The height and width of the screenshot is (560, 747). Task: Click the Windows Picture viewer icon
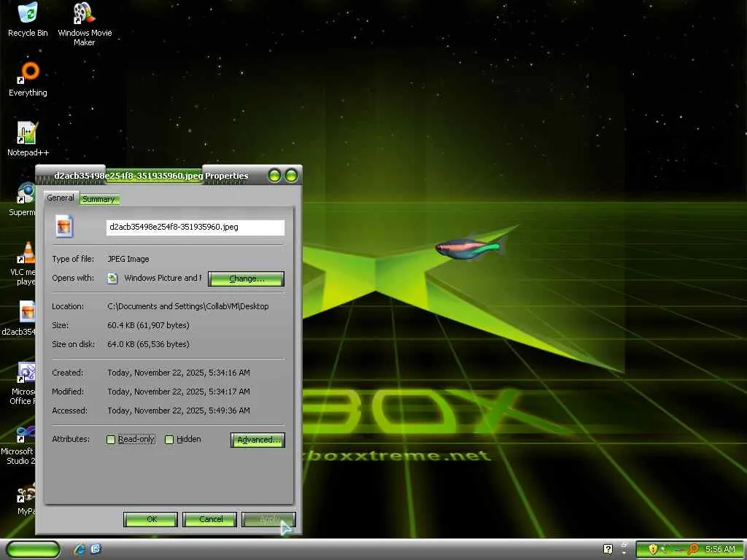click(112, 278)
